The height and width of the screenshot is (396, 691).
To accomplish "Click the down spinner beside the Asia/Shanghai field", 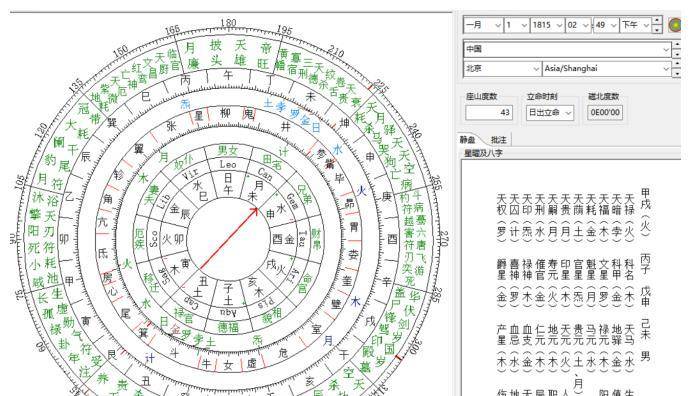I will [x=676, y=73].
